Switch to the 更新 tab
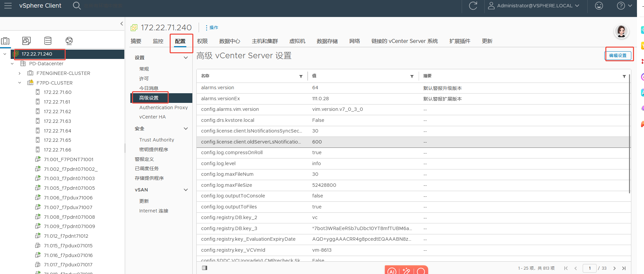This screenshot has height=274, width=644. pyautogui.click(x=487, y=41)
